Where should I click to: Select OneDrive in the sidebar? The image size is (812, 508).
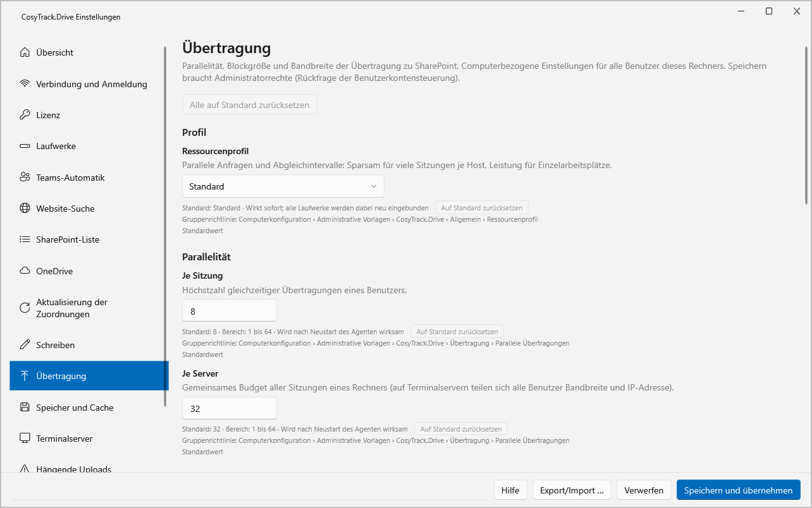[x=89, y=271]
